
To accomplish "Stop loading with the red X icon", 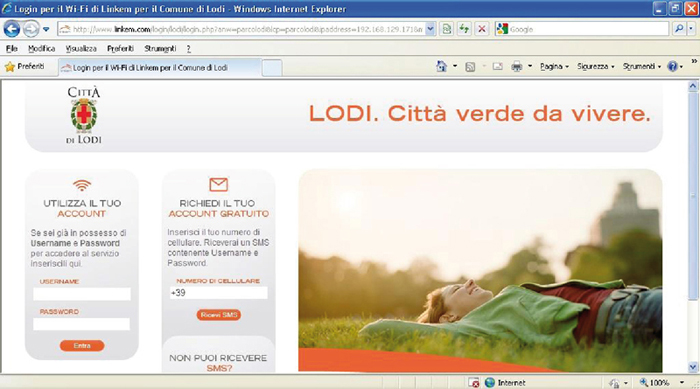I will (x=482, y=29).
